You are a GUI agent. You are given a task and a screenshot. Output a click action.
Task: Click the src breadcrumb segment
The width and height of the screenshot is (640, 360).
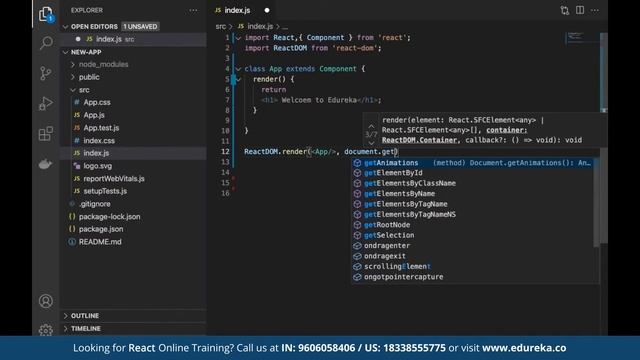221,27
